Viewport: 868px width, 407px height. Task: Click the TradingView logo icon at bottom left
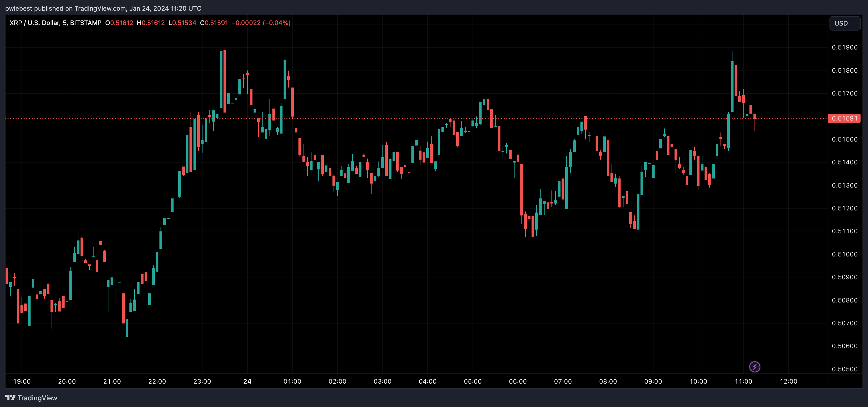pyautogui.click(x=10, y=398)
